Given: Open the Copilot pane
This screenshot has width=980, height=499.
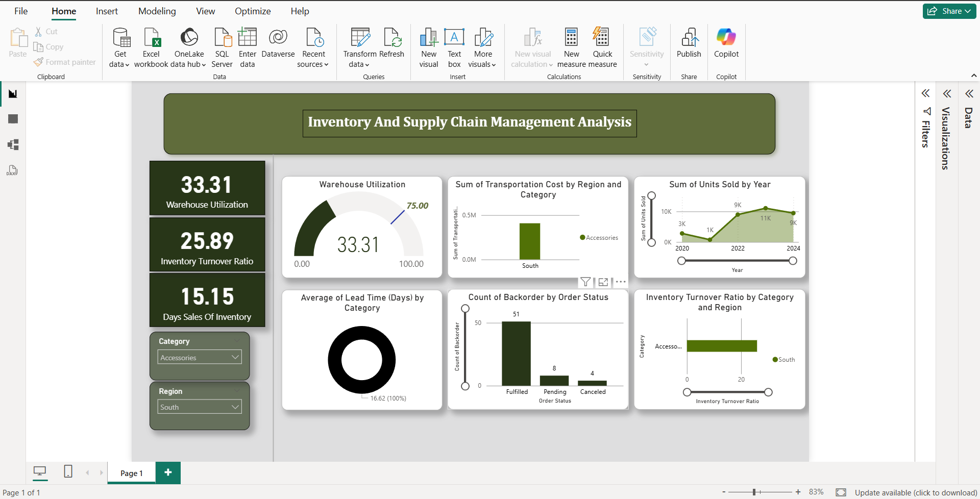Looking at the screenshot, I should [x=726, y=43].
